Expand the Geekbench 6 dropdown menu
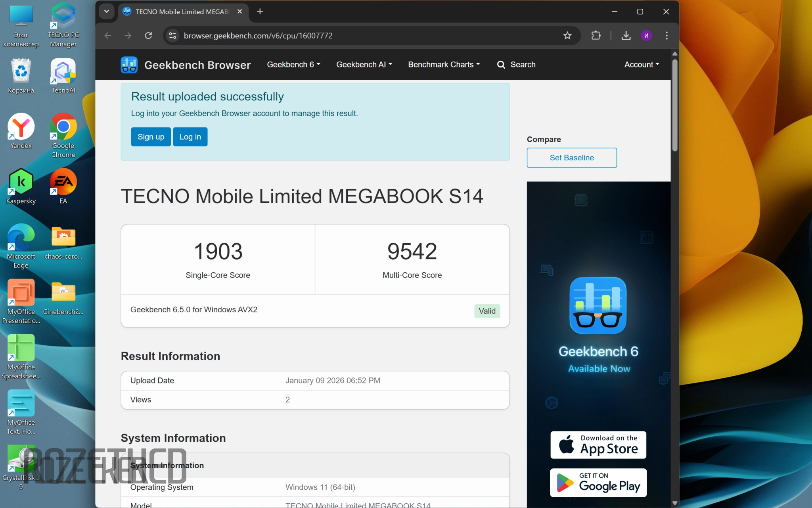Image resolution: width=812 pixels, height=508 pixels. point(293,65)
